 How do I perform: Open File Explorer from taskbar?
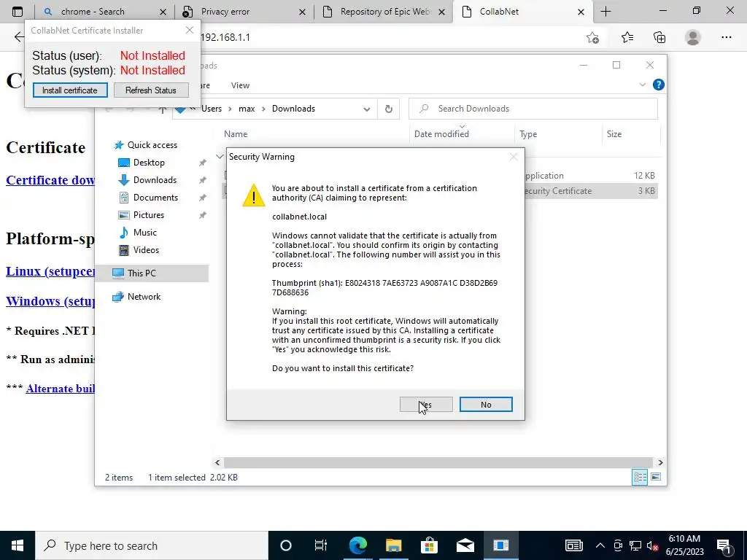[393, 545]
